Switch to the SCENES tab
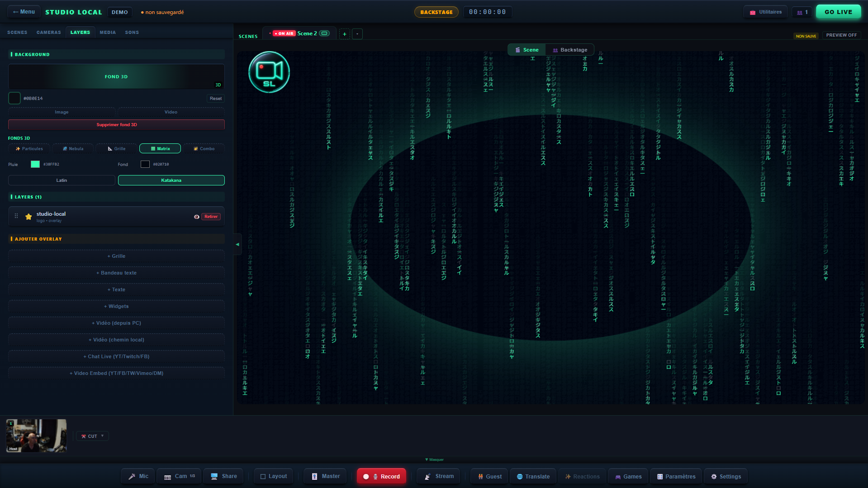Image resolution: width=868 pixels, height=488 pixels. pyautogui.click(x=17, y=33)
